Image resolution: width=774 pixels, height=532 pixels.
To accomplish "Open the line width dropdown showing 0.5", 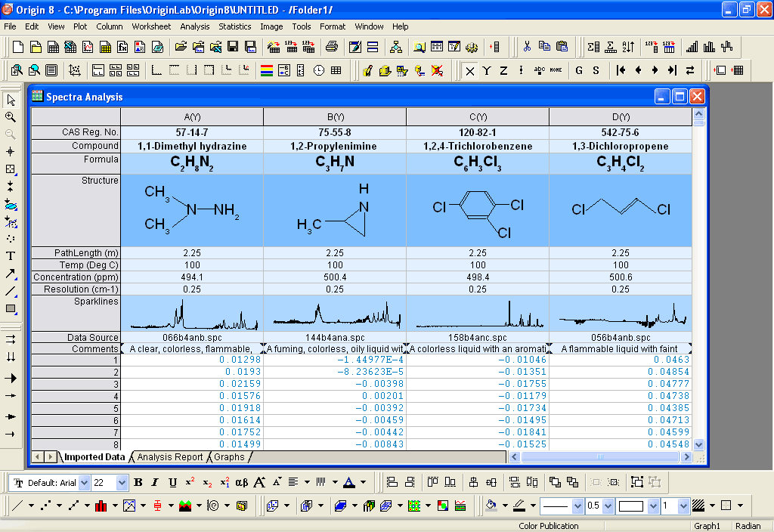I will click(x=608, y=506).
